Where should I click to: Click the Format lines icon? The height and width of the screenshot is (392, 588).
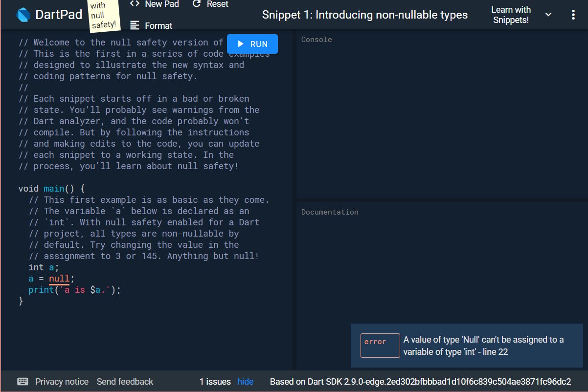[135, 25]
